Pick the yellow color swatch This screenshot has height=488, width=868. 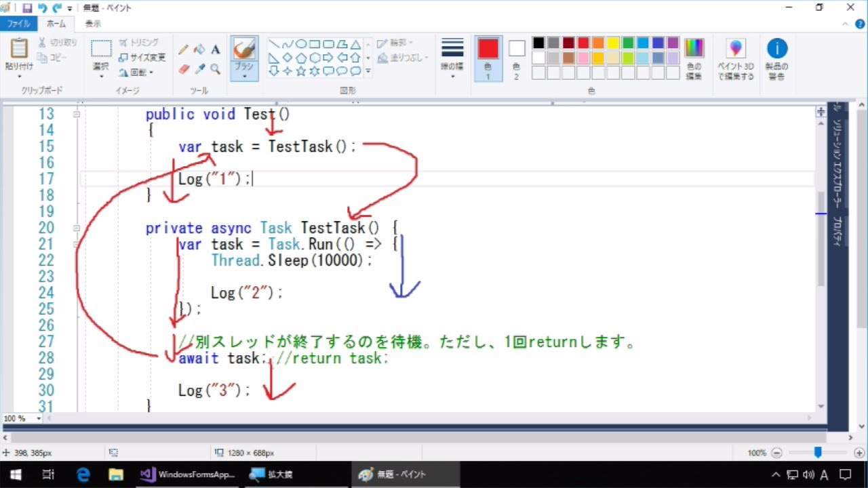(613, 43)
